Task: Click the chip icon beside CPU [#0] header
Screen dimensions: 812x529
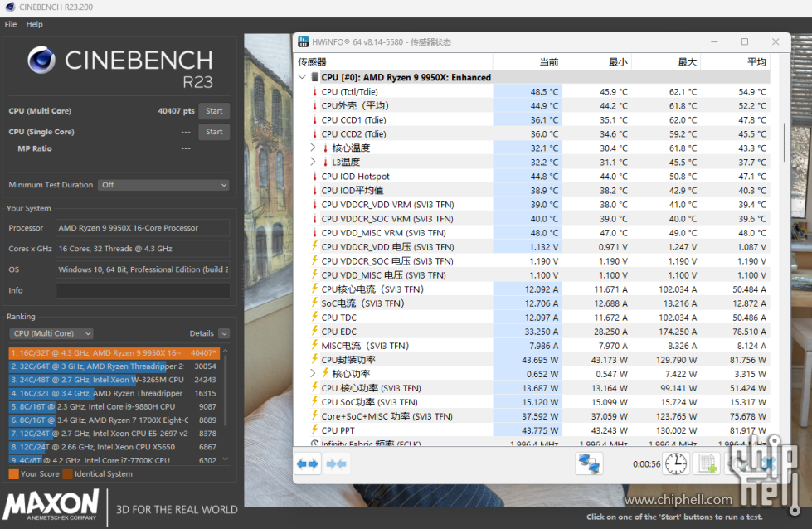Action: coord(314,77)
